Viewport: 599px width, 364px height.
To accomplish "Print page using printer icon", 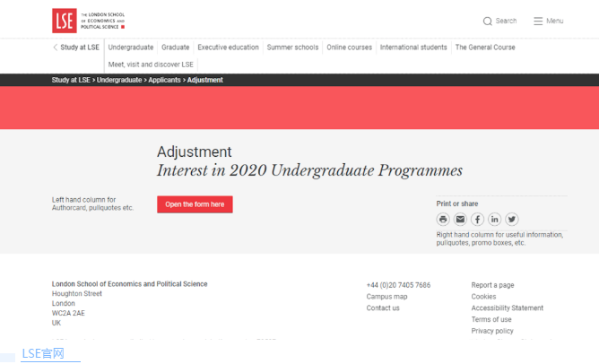I will [x=443, y=219].
